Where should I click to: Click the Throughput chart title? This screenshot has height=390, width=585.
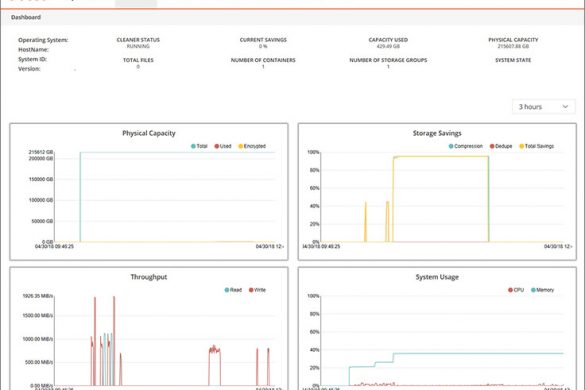pyautogui.click(x=149, y=277)
